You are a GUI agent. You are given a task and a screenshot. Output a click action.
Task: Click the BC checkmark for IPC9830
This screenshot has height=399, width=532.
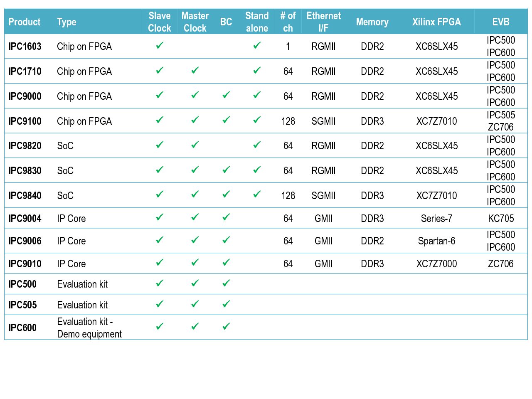226,170
